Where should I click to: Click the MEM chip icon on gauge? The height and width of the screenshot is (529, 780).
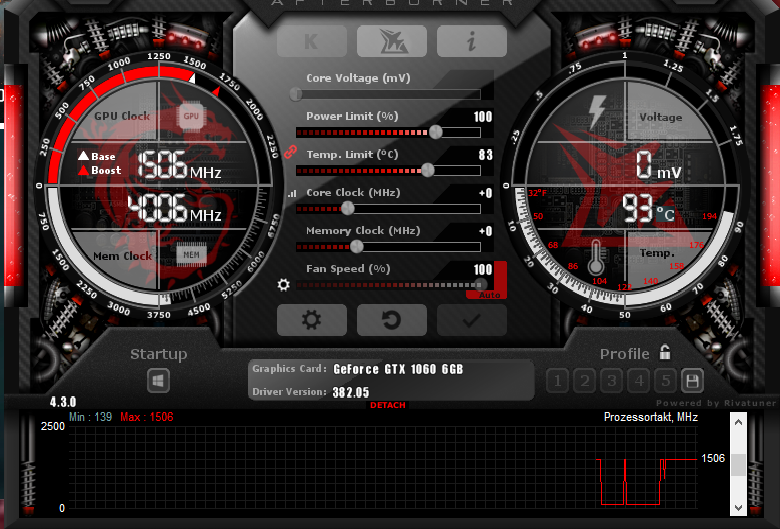[192, 255]
